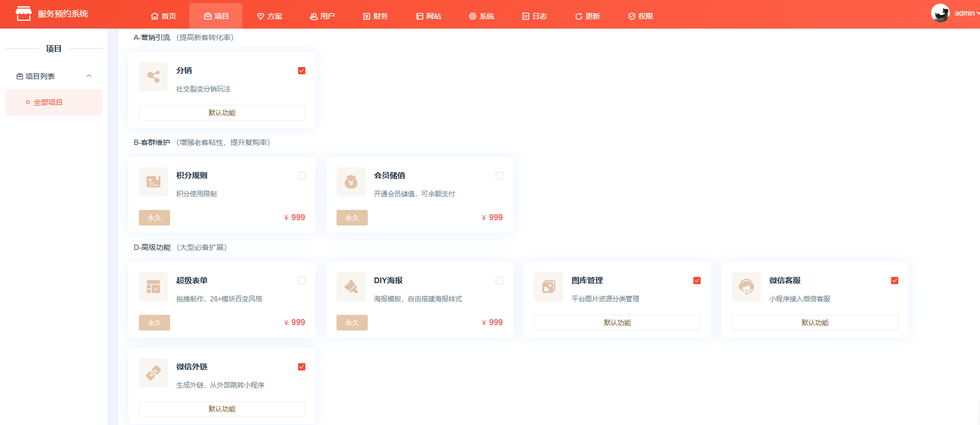Click the 永久 button on 积分规则
This screenshot has height=425, width=980.
tap(154, 218)
